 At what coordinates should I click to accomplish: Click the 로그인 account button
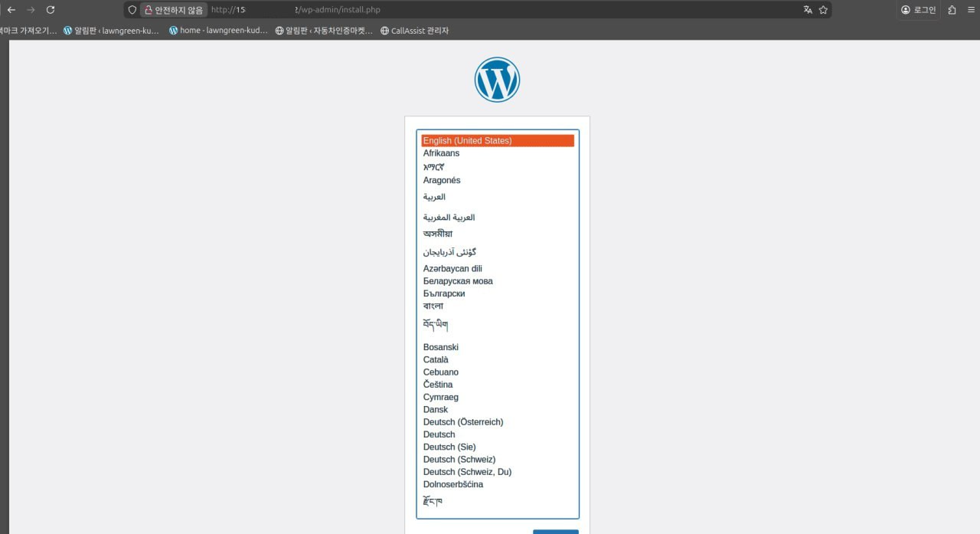coord(919,10)
